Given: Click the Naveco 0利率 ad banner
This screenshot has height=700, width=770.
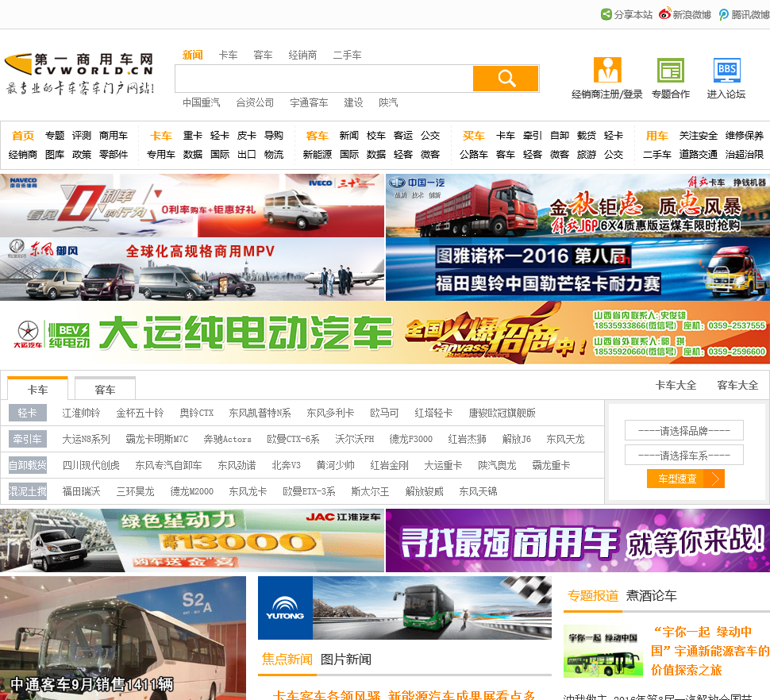Looking at the screenshot, I should point(192,206).
